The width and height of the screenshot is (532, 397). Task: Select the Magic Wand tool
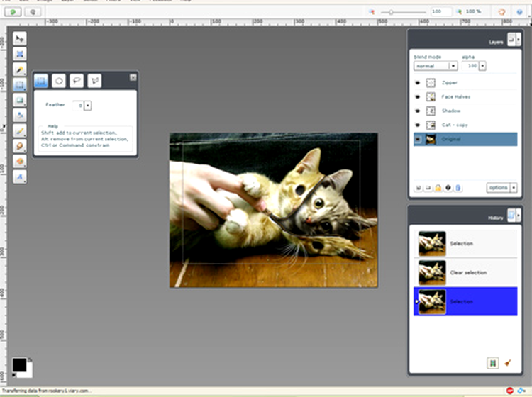point(20,69)
